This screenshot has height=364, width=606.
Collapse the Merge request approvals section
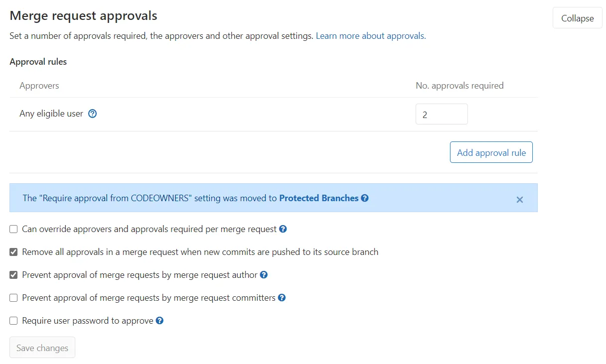coord(577,18)
